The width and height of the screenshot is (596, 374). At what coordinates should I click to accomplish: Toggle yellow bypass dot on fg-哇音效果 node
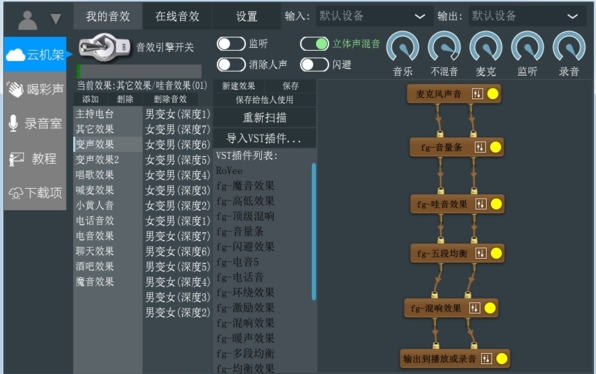pos(496,204)
